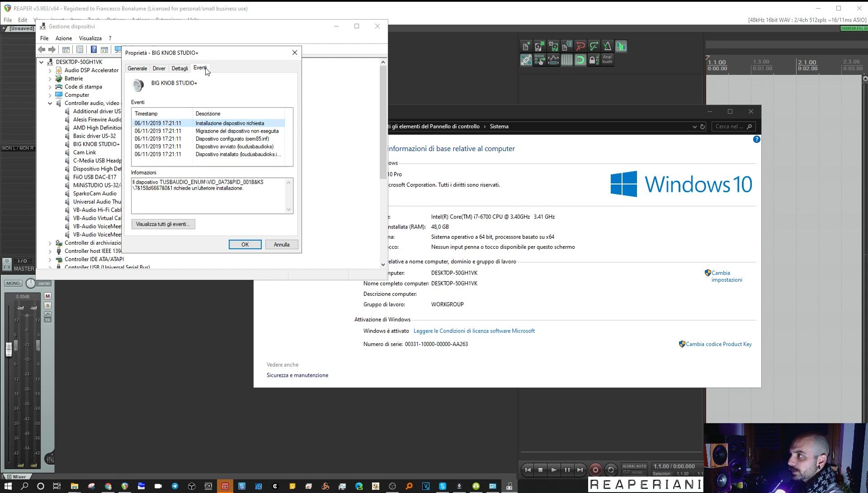Open the File menu in Gestione dispositivi
This screenshot has height=493, width=868.
[x=44, y=38]
